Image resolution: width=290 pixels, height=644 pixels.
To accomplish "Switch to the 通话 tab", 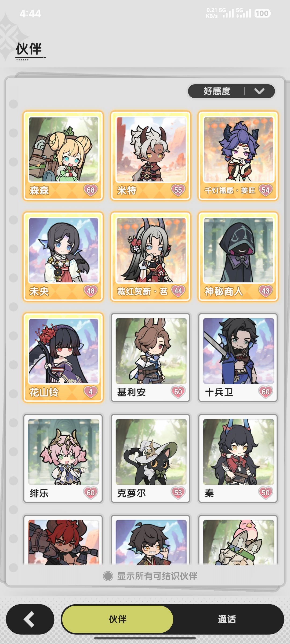I will click(x=227, y=619).
